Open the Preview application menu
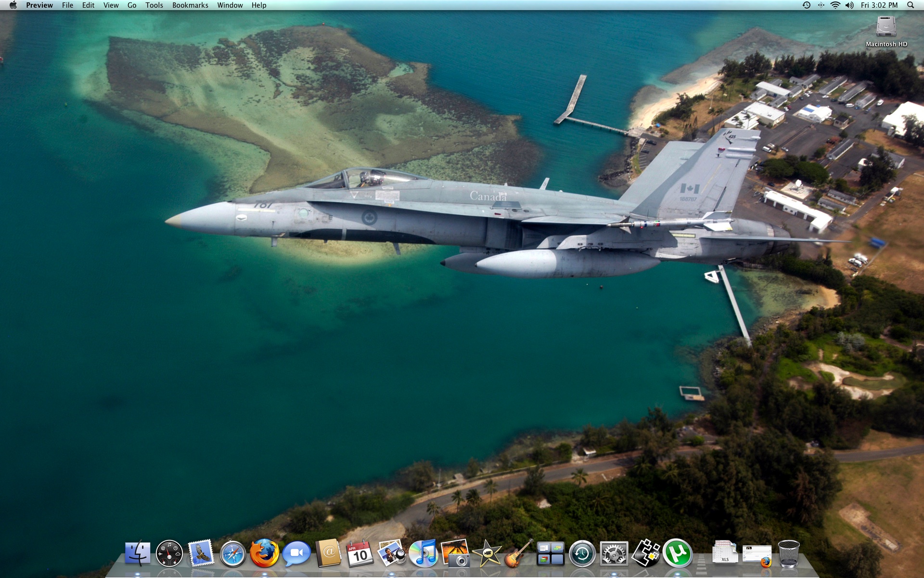The height and width of the screenshot is (578, 924). [39, 5]
